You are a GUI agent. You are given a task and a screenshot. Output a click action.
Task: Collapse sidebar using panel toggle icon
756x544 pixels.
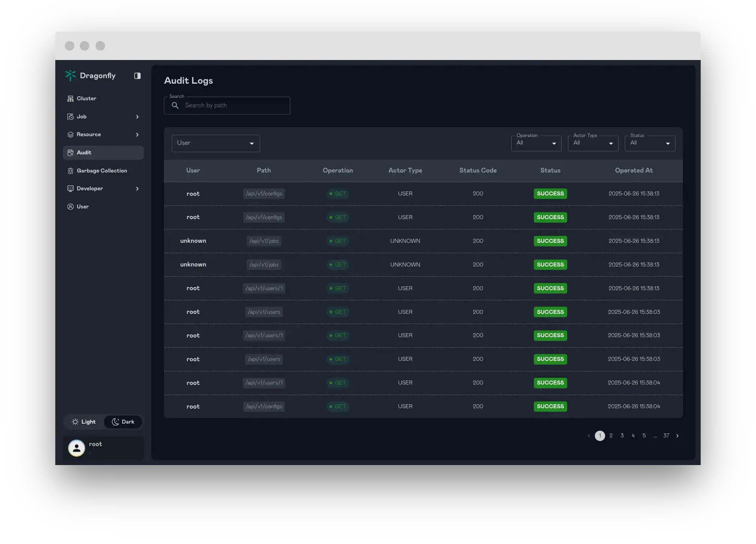(x=137, y=75)
